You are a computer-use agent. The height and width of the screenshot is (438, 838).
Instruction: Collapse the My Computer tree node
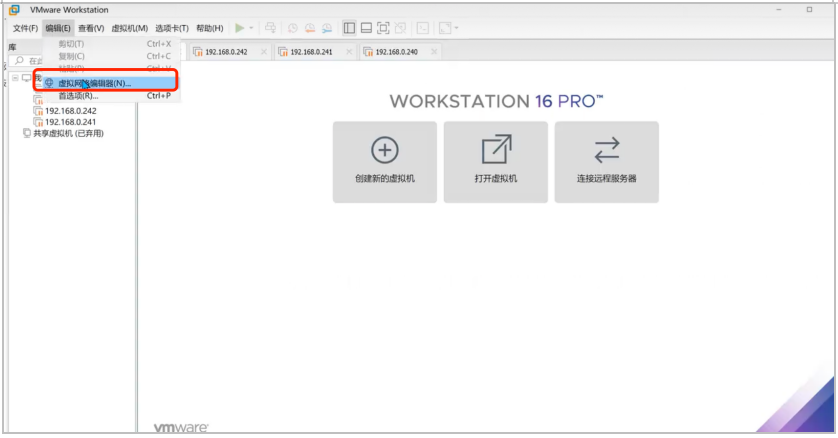tap(15, 79)
